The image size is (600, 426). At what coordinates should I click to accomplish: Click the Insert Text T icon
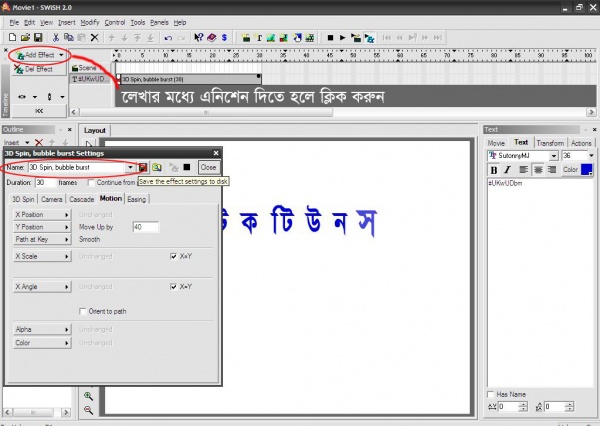(259, 38)
